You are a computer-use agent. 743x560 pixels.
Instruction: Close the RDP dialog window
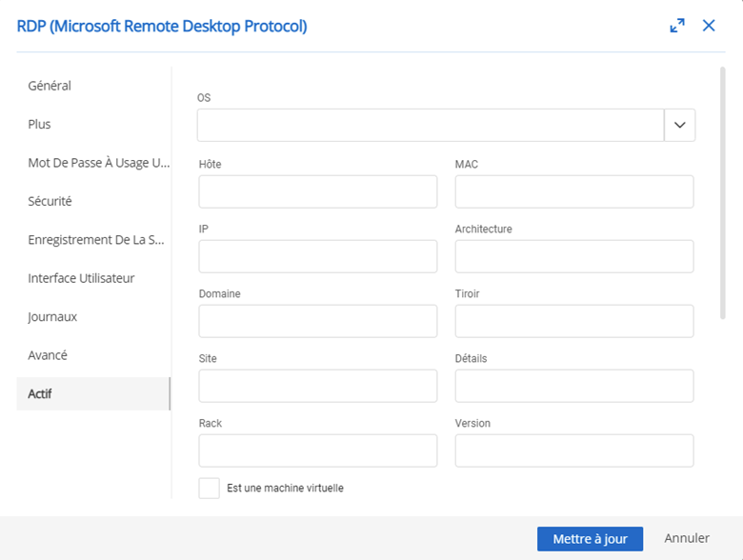click(x=709, y=26)
